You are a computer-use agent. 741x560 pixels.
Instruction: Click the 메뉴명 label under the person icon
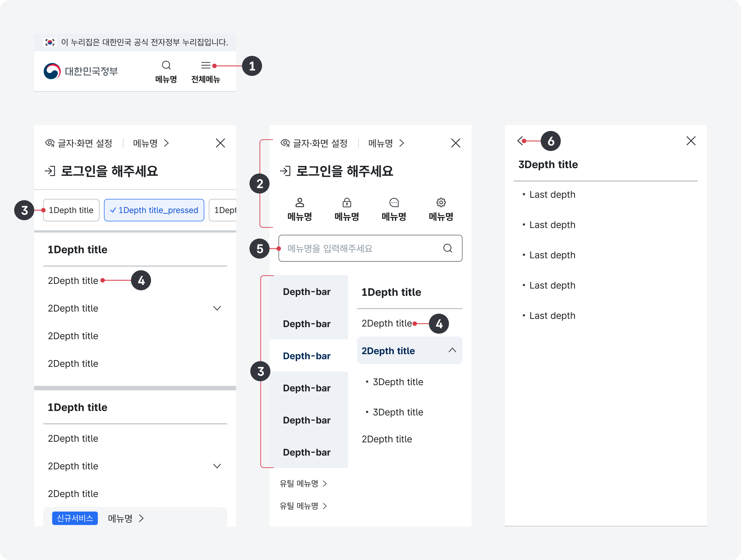tap(300, 217)
